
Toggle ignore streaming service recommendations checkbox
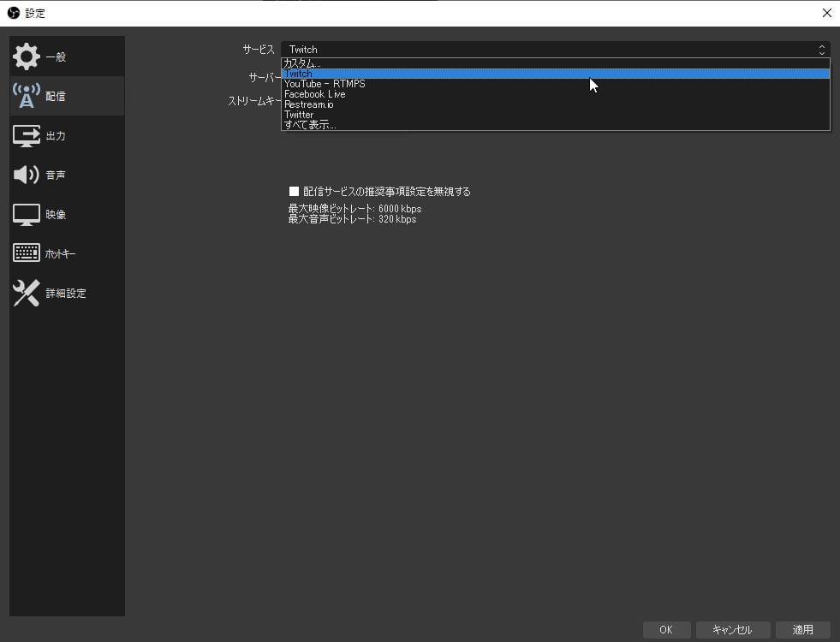(294, 192)
